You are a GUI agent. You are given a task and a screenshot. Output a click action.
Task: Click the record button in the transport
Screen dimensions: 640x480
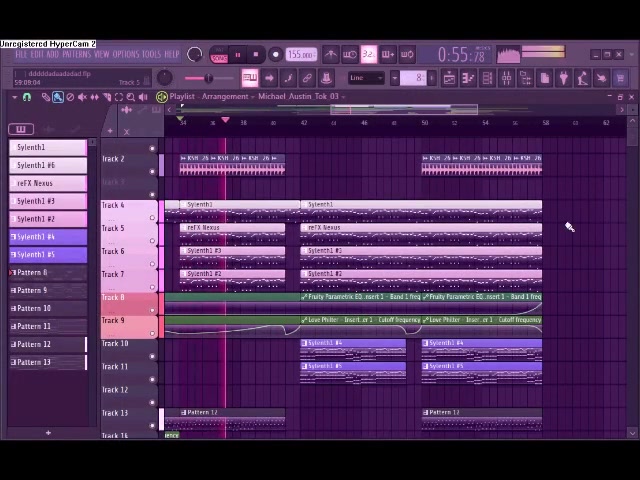point(275,55)
